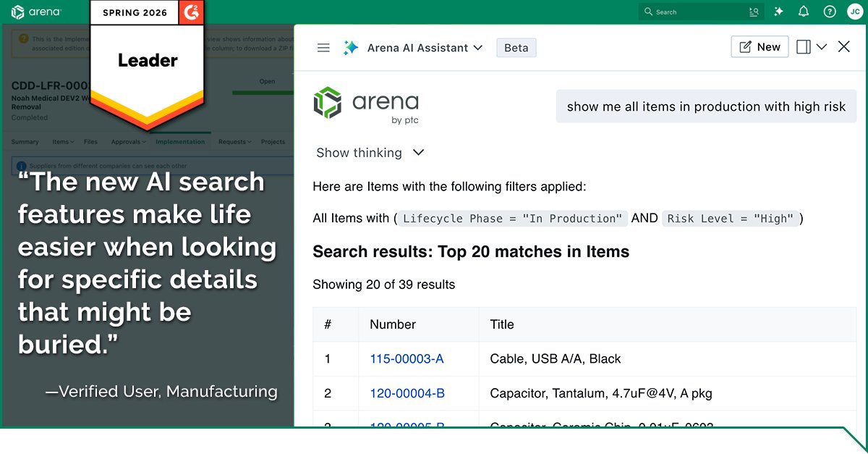Click the Lifecycle Phase filter chip

click(512, 219)
